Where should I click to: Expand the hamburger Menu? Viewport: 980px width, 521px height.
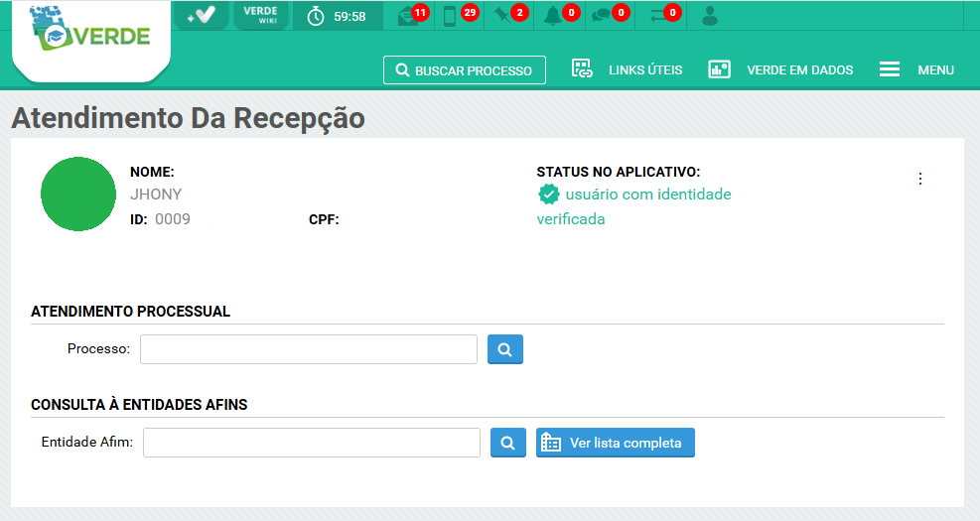(x=916, y=69)
